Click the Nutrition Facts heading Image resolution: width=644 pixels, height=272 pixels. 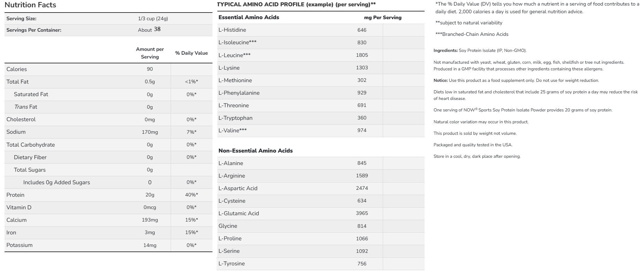[x=30, y=5]
